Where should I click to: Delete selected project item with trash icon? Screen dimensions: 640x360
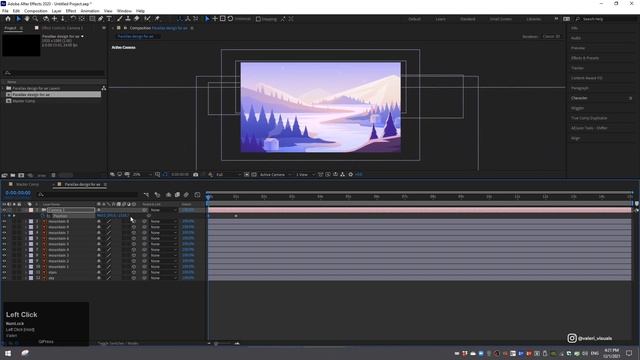(x=53, y=175)
